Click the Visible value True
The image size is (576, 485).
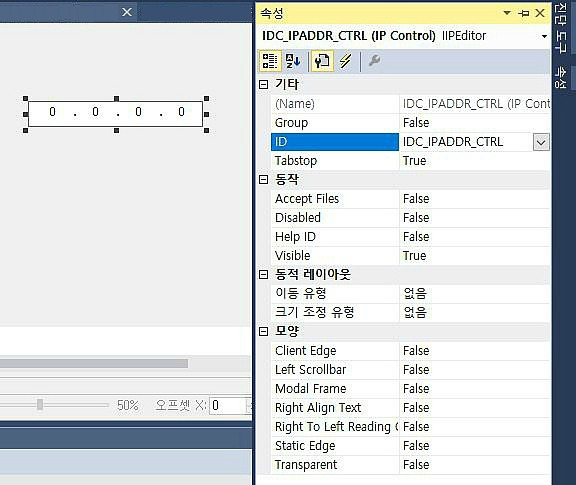pyautogui.click(x=475, y=256)
